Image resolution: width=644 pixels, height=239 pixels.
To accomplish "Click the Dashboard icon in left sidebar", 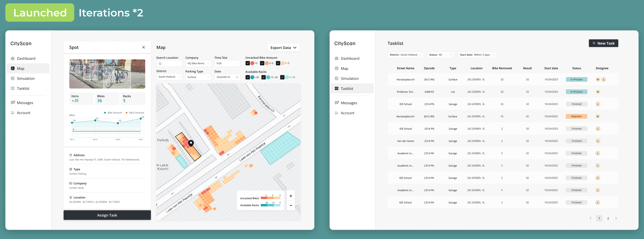I will [x=13, y=59].
